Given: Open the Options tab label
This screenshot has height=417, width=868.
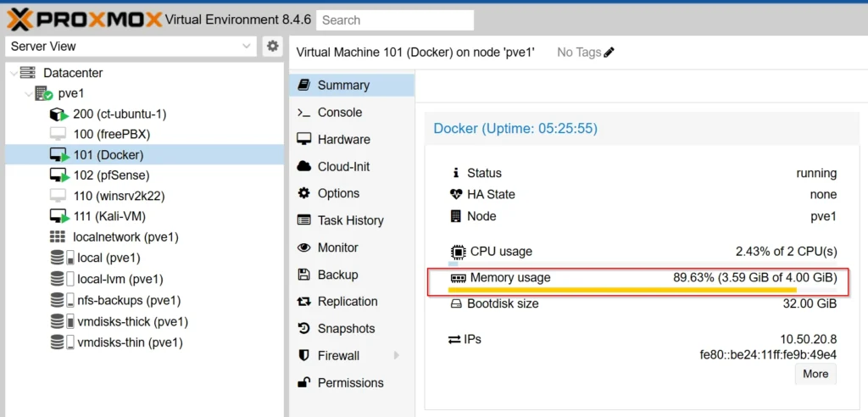Looking at the screenshot, I should 338,193.
